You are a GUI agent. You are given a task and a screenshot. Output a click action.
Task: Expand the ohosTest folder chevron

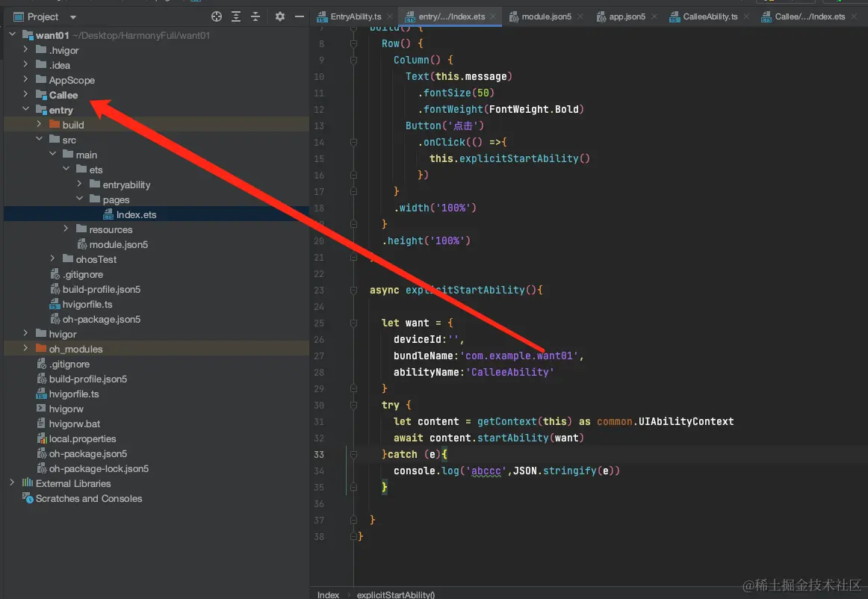point(52,258)
